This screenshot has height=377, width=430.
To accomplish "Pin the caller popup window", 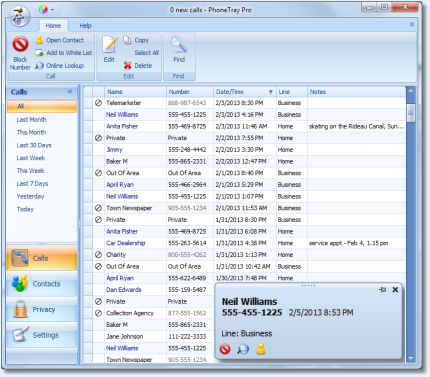I will (382, 290).
